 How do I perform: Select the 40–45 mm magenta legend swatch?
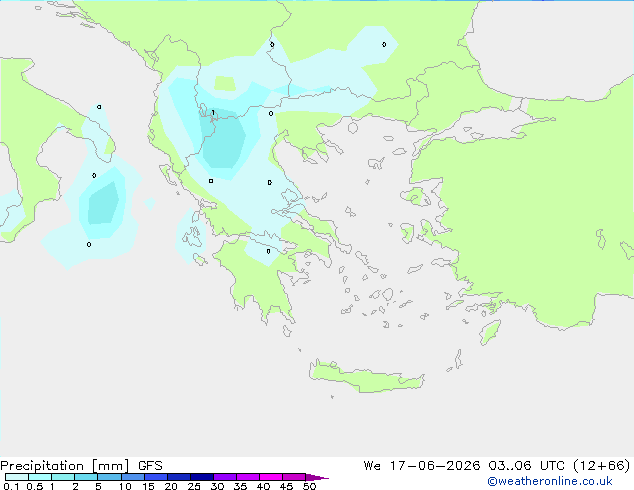pyautogui.click(x=271, y=477)
